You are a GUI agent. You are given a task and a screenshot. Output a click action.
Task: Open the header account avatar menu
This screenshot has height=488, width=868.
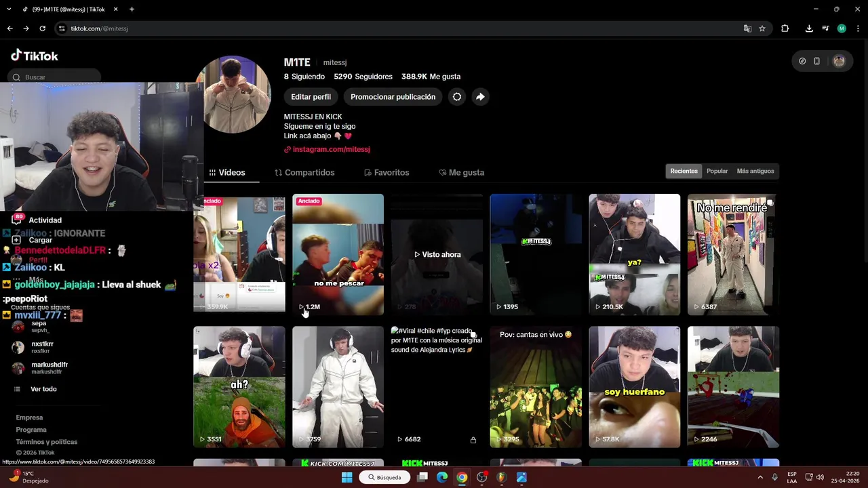pos(839,61)
